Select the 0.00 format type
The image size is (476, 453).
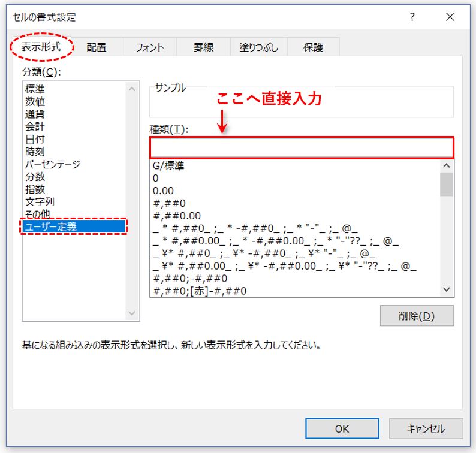pos(295,191)
